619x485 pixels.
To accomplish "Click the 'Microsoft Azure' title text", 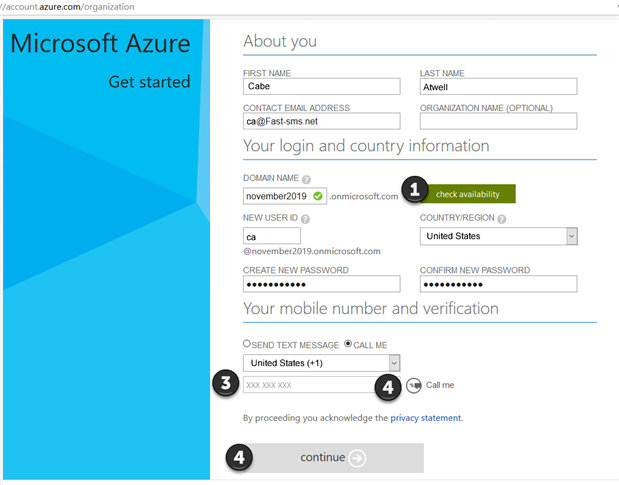I will (100, 43).
